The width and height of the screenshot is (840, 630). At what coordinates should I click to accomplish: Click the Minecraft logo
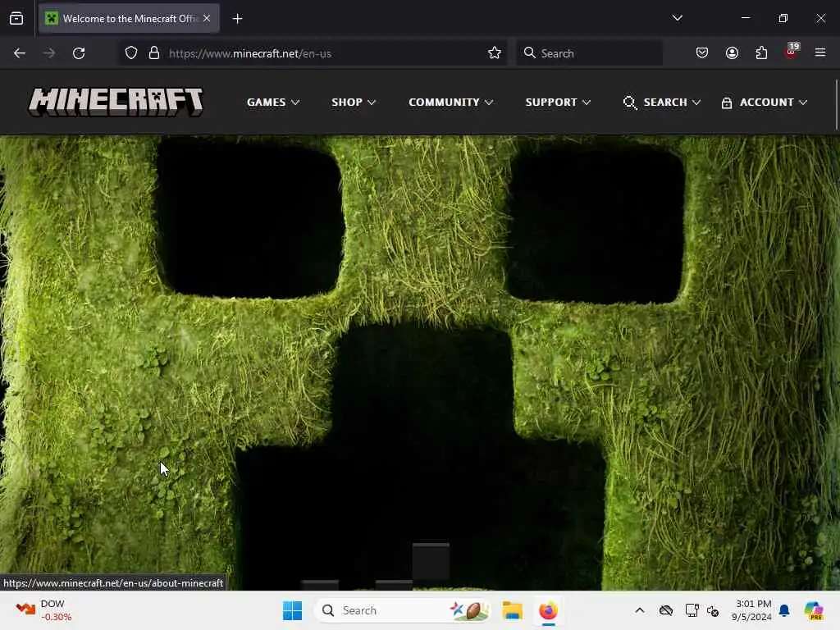(116, 102)
